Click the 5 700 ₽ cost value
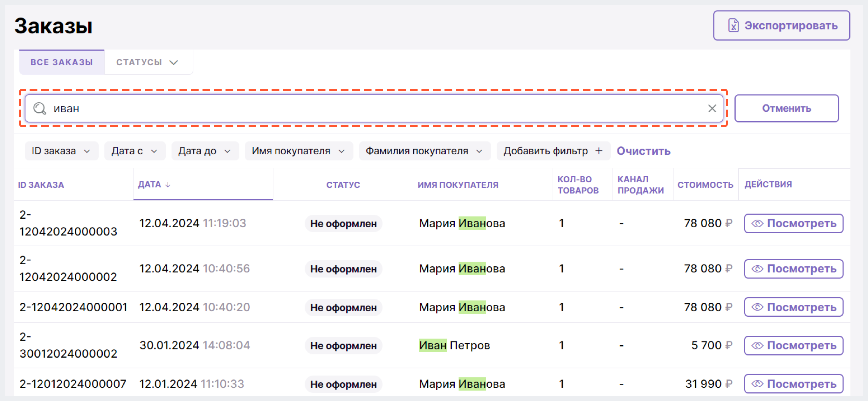The height and width of the screenshot is (401, 868). 712,345
